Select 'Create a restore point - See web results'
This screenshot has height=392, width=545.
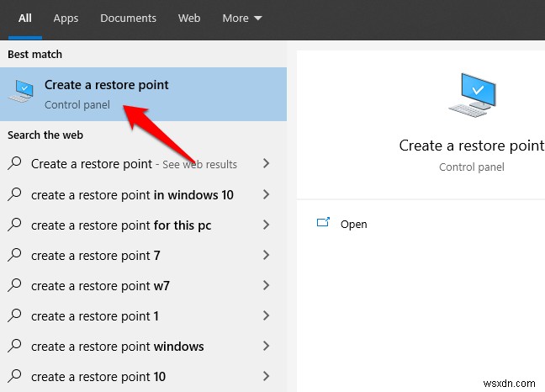pyautogui.click(x=143, y=164)
